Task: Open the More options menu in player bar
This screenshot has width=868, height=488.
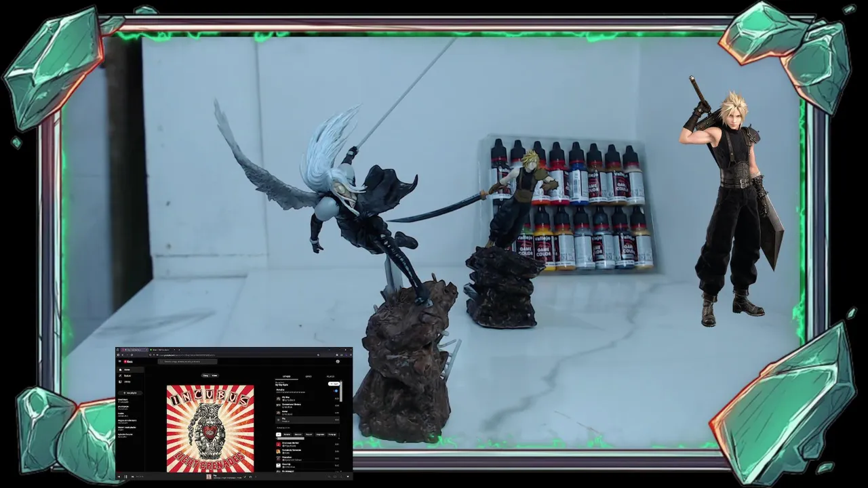Action: pyautogui.click(x=256, y=477)
